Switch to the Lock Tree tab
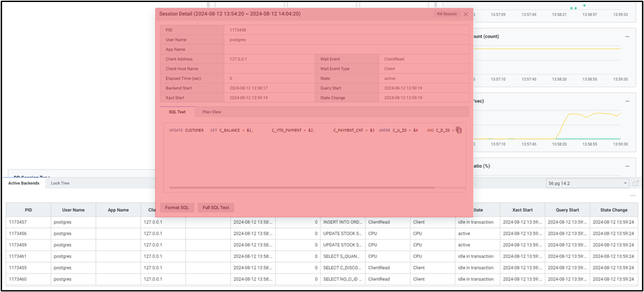This screenshot has width=644, height=292. 60,183
